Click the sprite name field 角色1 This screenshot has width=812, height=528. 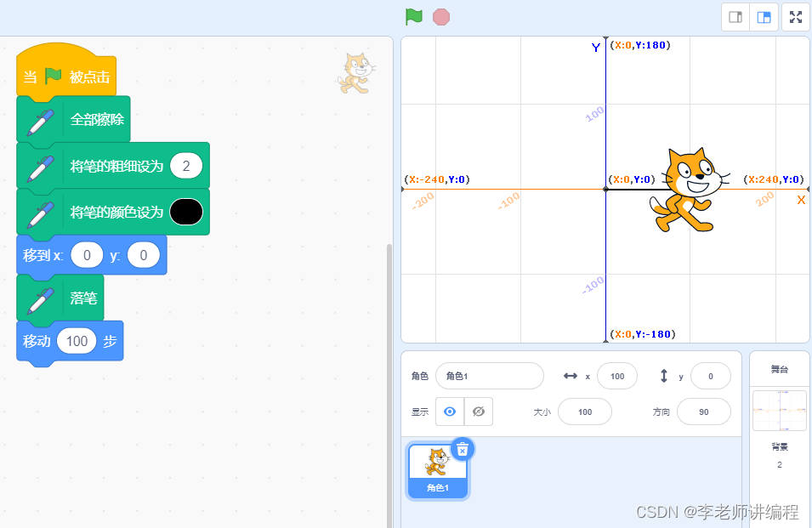pyautogui.click(x=490, y=376)
